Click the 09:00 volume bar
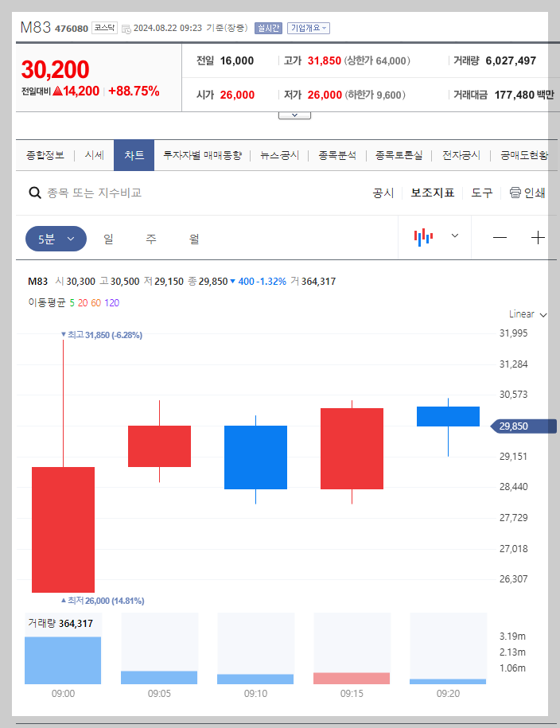The image size is (560, 728). pyautogui.click(x=63, y=660)
